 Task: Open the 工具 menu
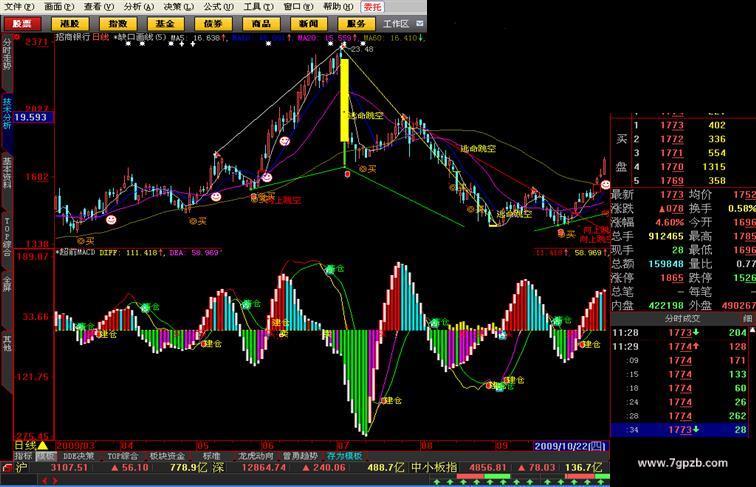(258, 7)
